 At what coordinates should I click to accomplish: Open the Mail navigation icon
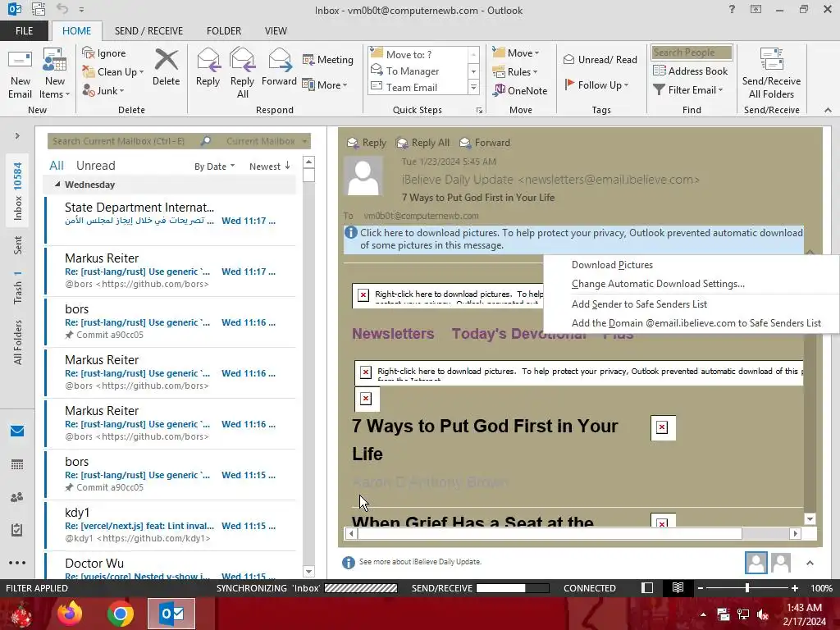coord(17,431)
